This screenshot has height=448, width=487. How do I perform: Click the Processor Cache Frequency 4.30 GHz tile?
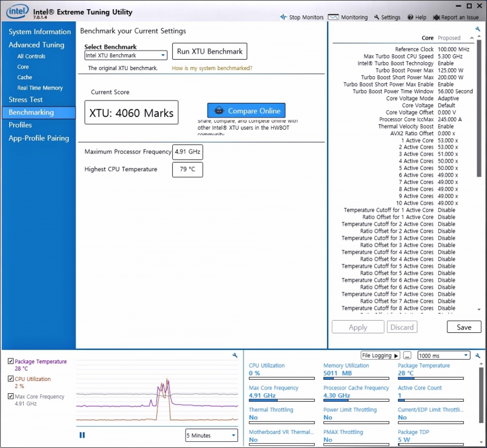coord(356,394)
